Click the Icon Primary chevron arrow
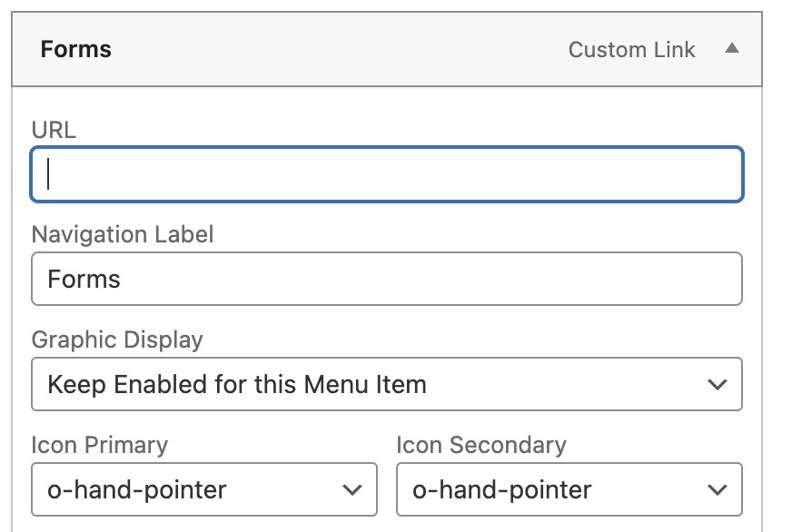792x532 pixels. 352,490
